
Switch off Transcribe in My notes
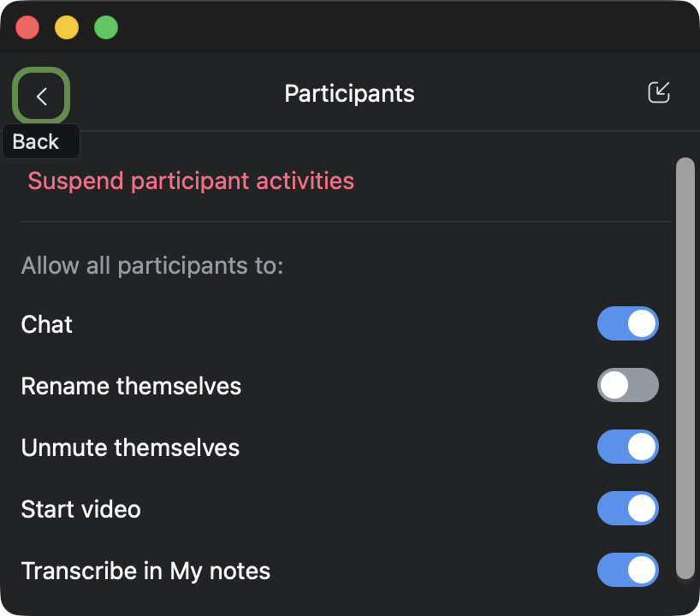point(627,571)
